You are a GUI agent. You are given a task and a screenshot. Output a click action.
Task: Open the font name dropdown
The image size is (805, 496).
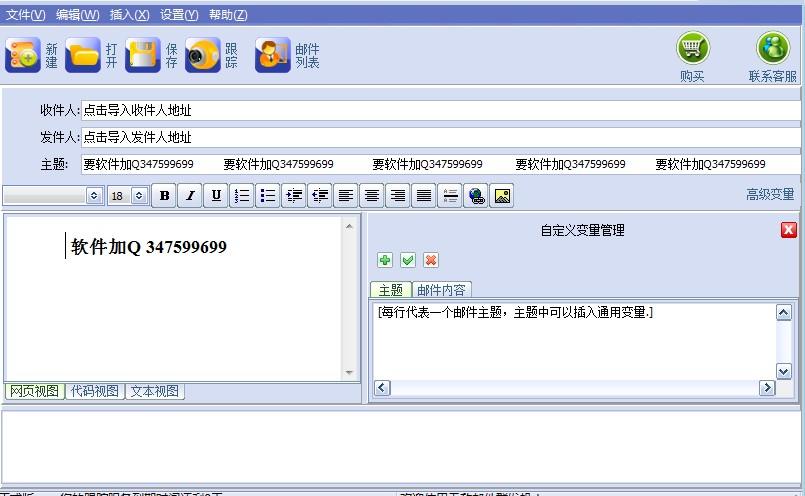(93, 196)
